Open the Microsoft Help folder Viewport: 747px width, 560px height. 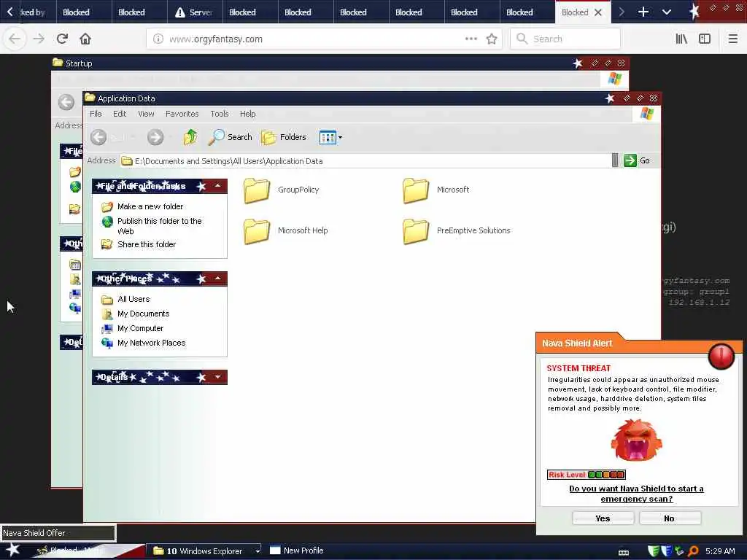coord(285,231)
